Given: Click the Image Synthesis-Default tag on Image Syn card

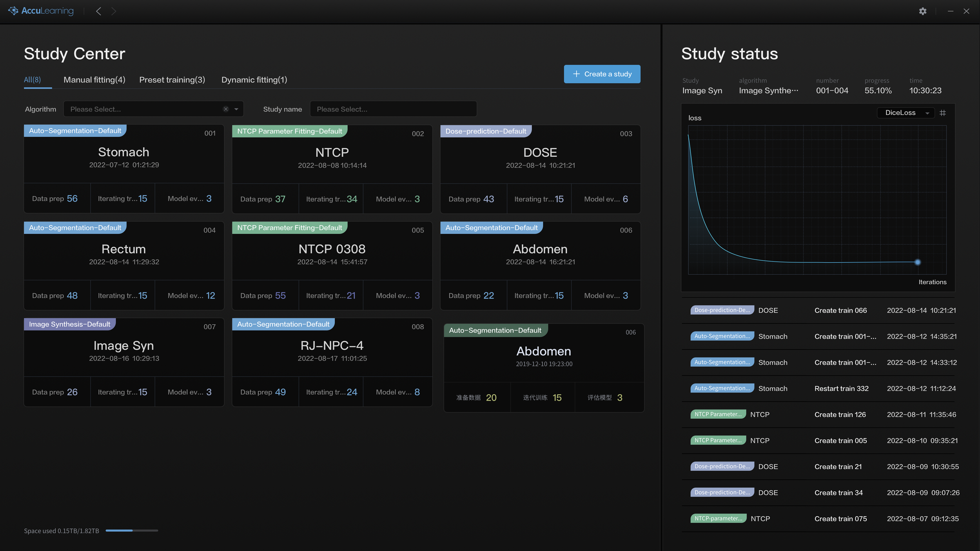Looking at the screenshot, I should click(x=69, y=324).
